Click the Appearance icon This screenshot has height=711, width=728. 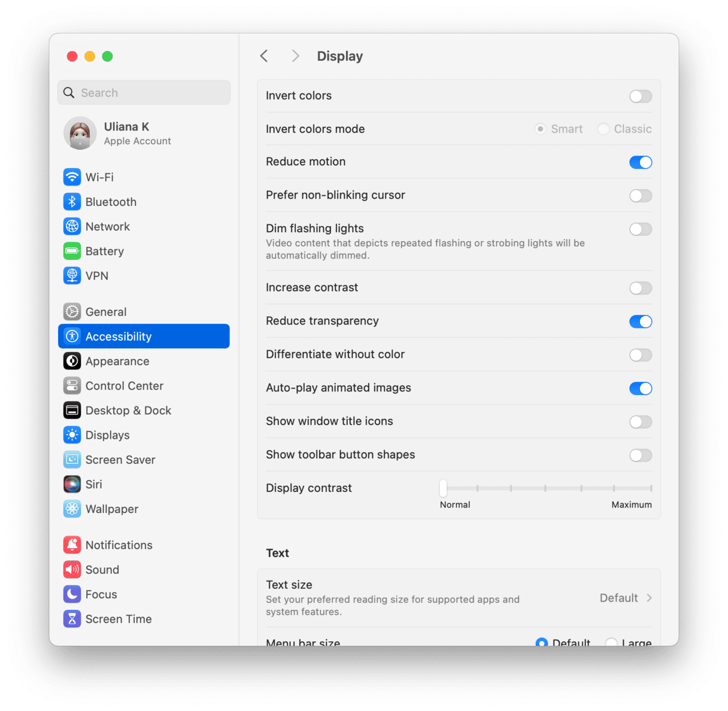tap(72, 361)
